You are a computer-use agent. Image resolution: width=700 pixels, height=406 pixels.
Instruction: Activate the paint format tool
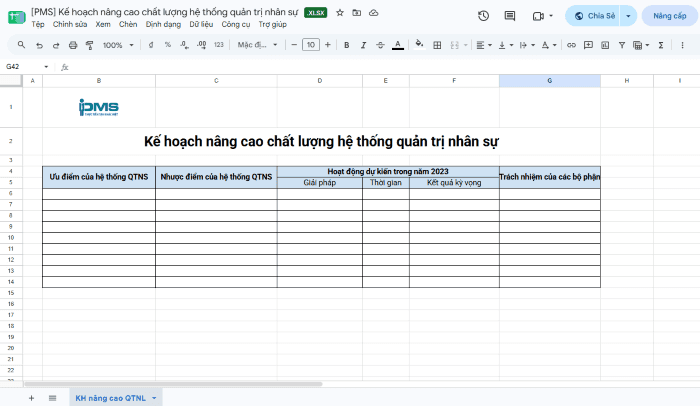click(x=90, y=45)
